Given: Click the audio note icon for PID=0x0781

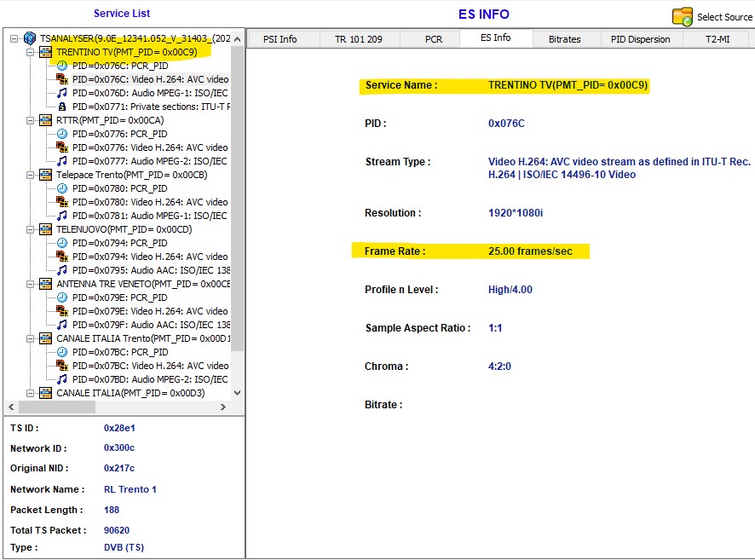Looking at the screenshot, I should coord(62,216).
